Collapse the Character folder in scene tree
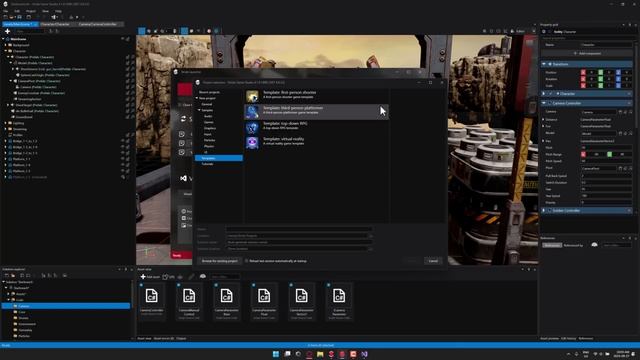This screenshot has width=640, height=360. (x=6, y=51)
